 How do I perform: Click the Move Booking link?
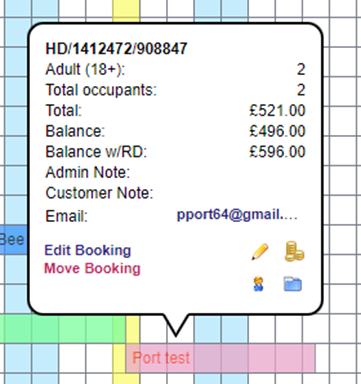[92, 268]
